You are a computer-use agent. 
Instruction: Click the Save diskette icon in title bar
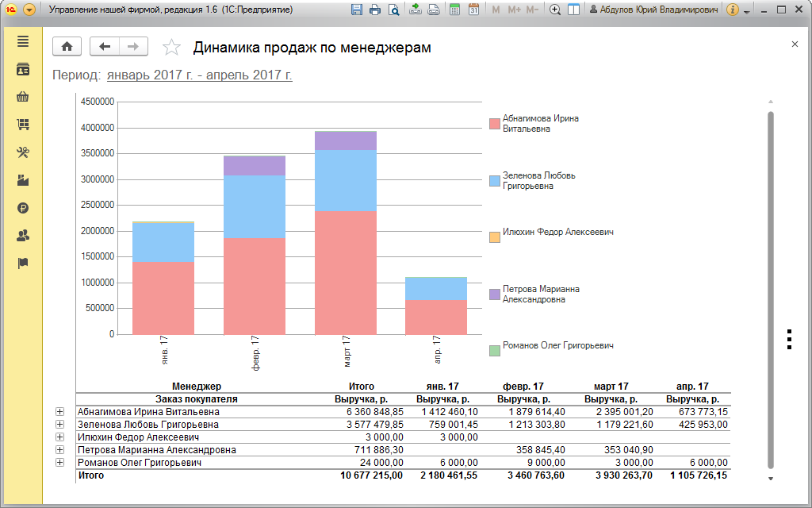click(x=356, y=10)
